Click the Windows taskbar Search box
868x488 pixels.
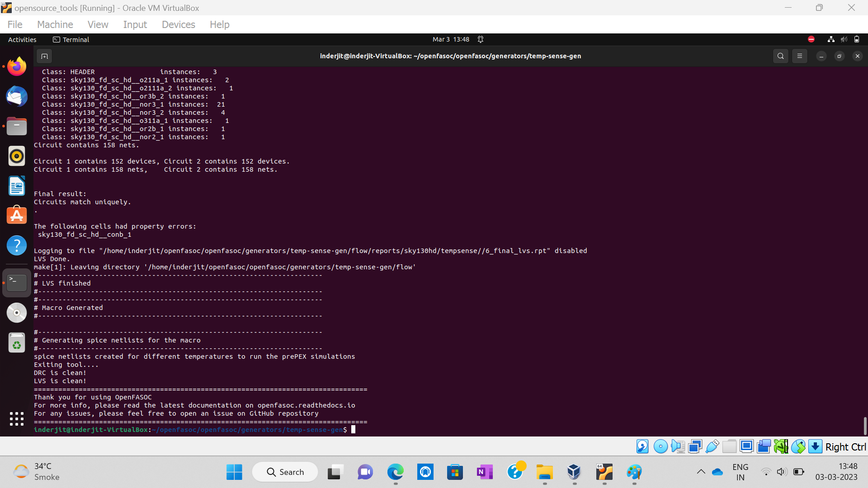coord(285,472)
